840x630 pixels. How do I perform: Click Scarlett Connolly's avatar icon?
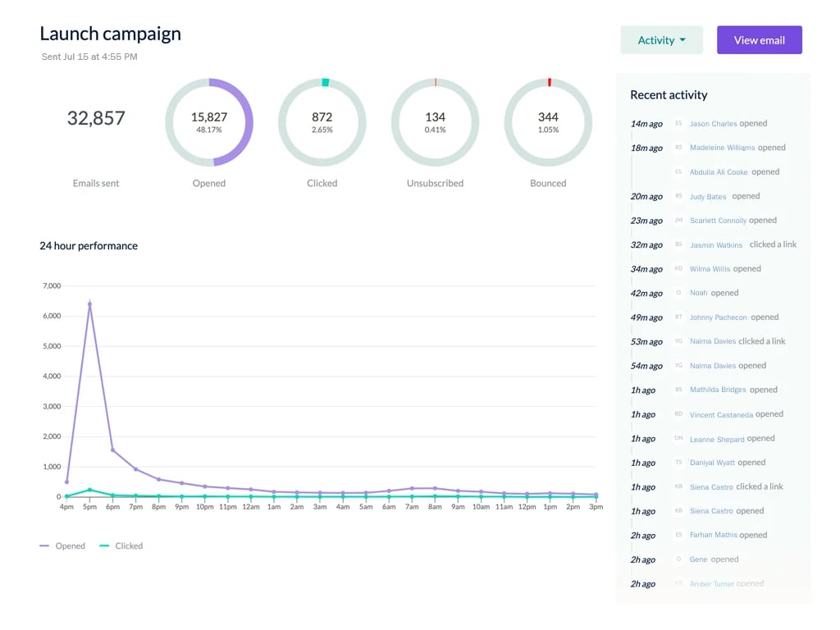[678, 221]
